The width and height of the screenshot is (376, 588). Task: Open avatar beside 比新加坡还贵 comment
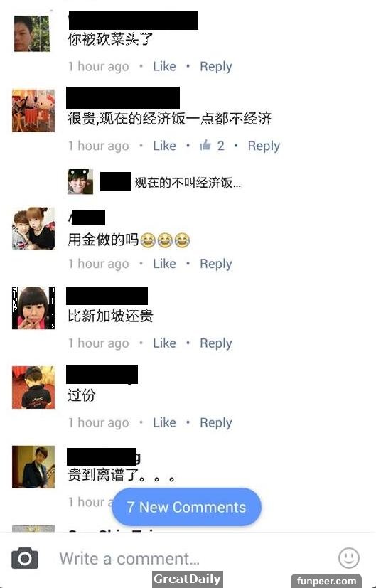pos(33,308)
